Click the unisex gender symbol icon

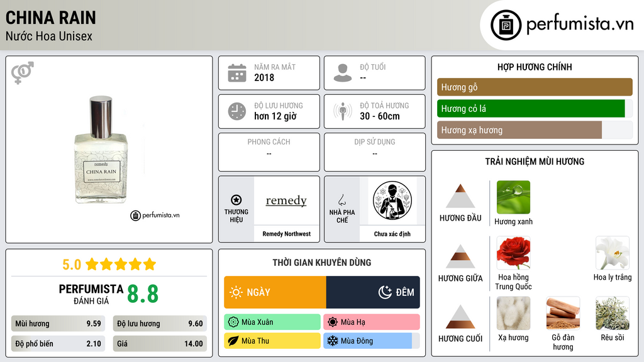pos(22,73)
